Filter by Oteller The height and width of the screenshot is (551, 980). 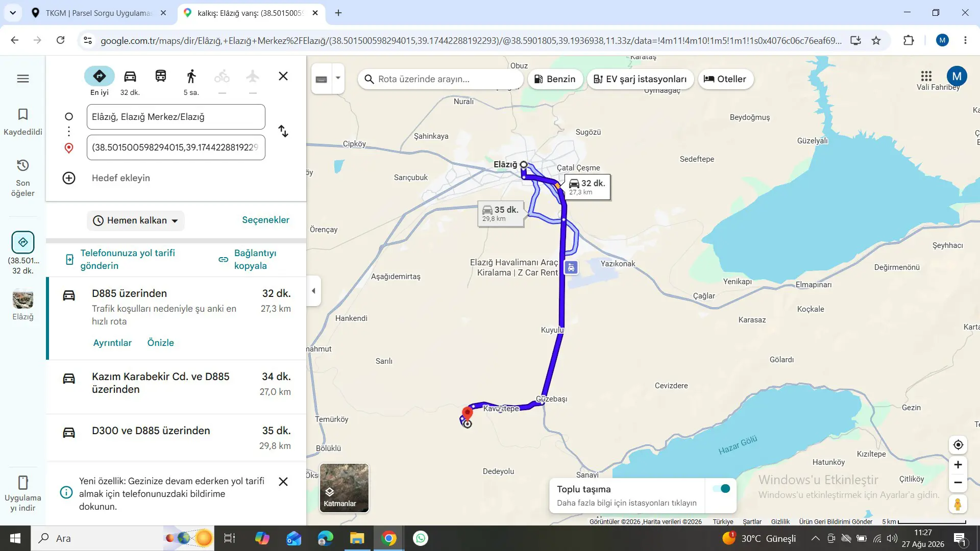tap(725, 79)
